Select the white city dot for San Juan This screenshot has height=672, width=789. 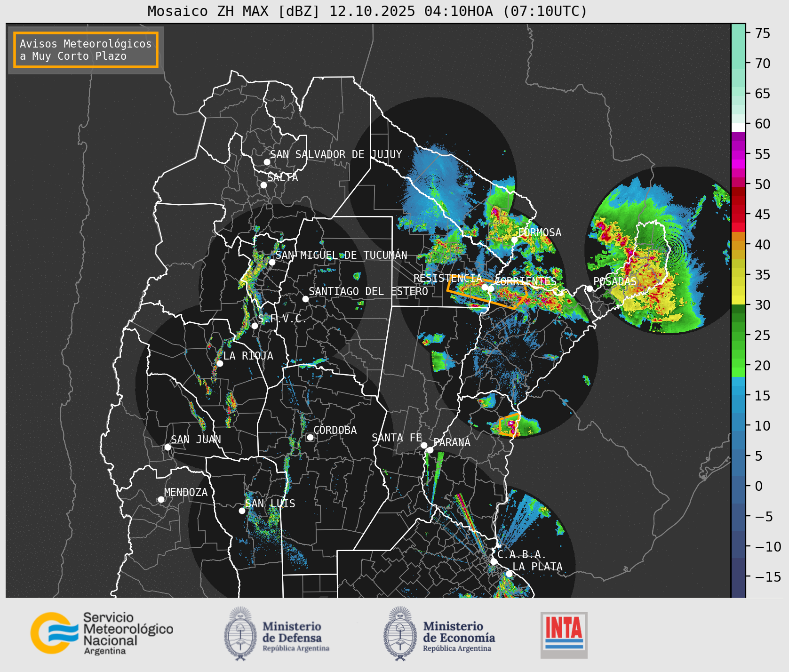click(x=167, y=447)
